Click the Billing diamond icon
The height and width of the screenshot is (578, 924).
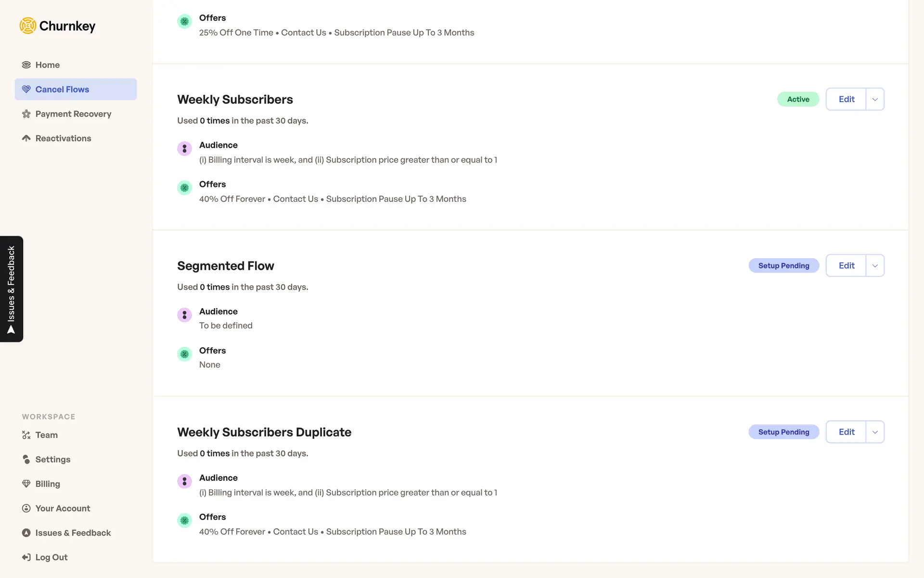tap(26, 484)
